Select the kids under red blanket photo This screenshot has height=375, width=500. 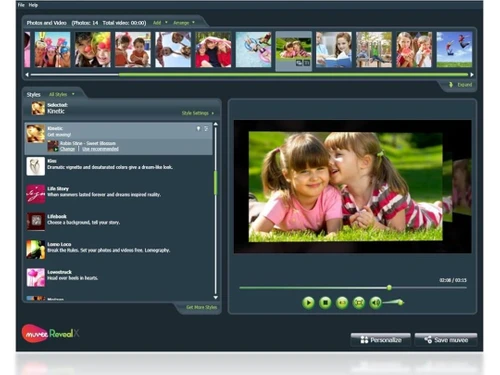tap(213, 50)
